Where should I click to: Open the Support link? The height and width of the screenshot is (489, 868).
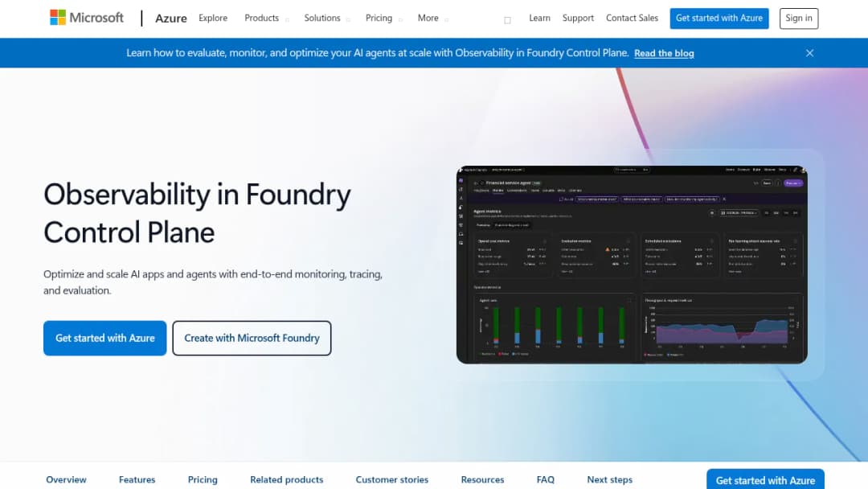click(578, 18)
